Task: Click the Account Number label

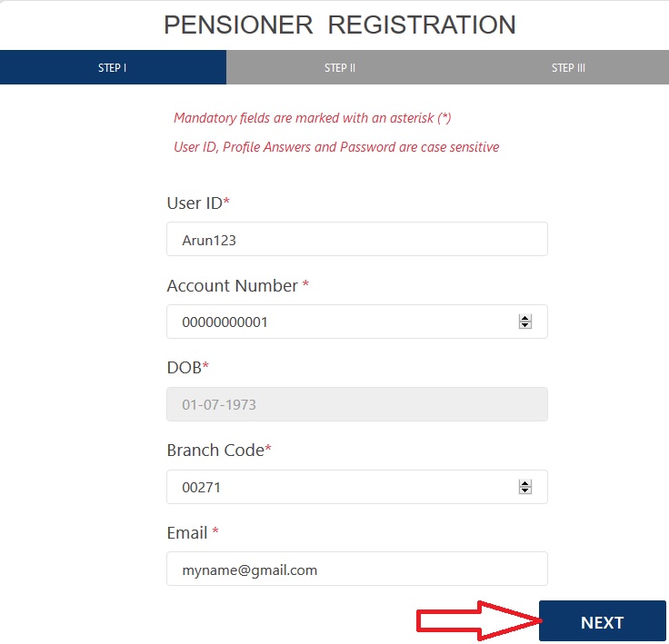Action: click(233, 285)
